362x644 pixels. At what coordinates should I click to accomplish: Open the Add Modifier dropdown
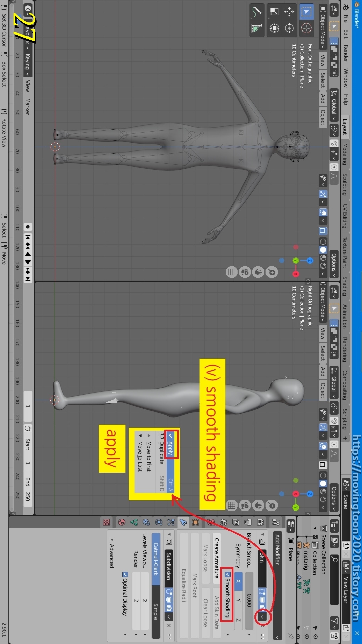pos(277,585)
